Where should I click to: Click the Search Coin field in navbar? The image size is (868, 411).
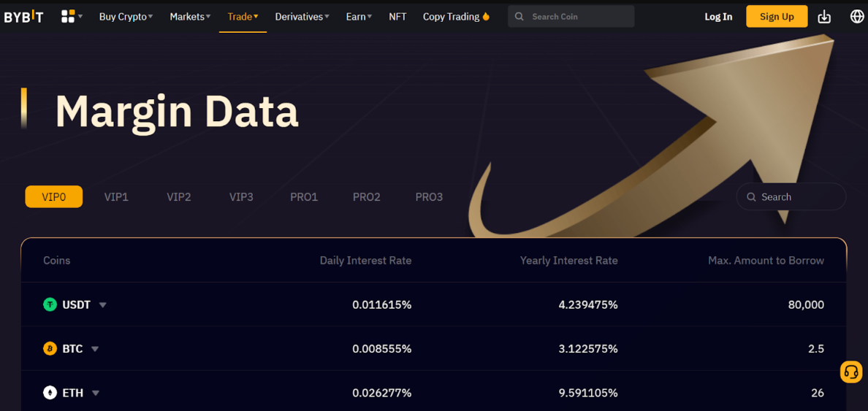pyautogui.click(x=577, y=17)
